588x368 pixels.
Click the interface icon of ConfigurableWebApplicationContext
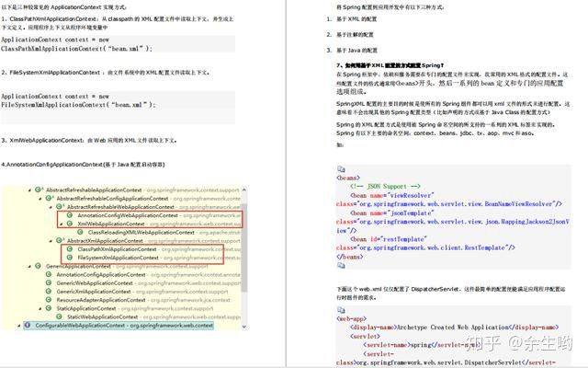click(28, 325)
